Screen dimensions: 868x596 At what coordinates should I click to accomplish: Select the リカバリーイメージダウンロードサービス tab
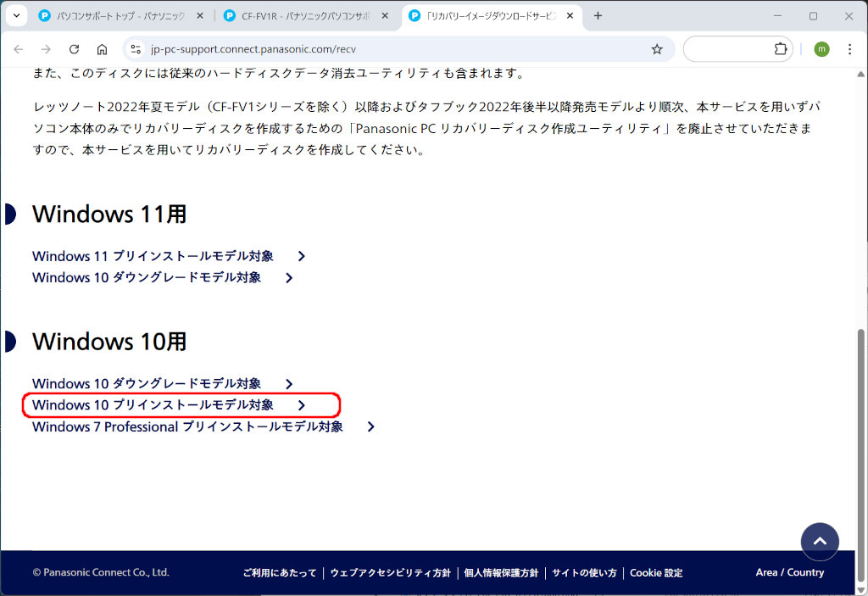click(x=492, y=16)
